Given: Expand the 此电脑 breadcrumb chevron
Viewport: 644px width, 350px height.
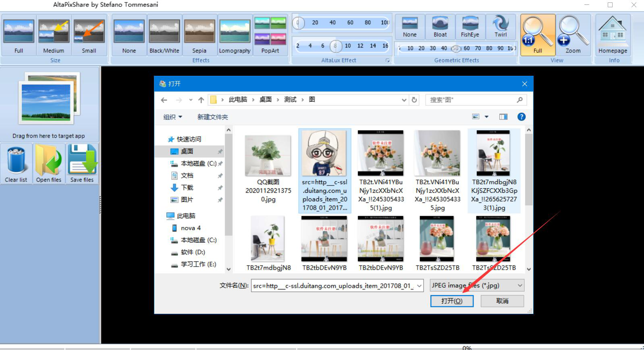Looking at the screenshot, I should click(x=253, y=100).
